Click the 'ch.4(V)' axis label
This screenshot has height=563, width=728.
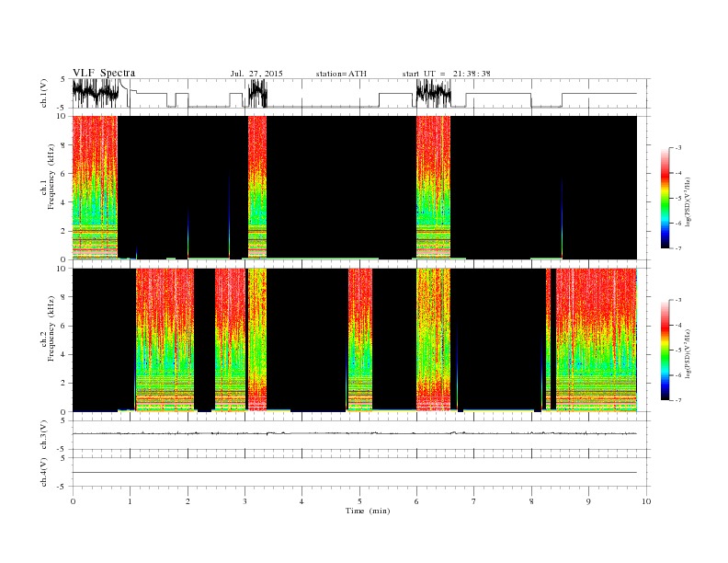(44, 472)
